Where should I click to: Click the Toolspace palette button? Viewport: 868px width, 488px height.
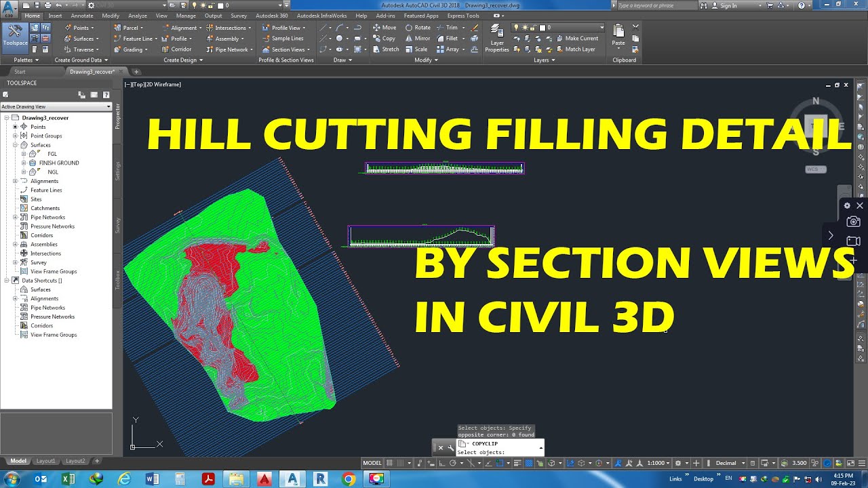click(x=14, y=38)
